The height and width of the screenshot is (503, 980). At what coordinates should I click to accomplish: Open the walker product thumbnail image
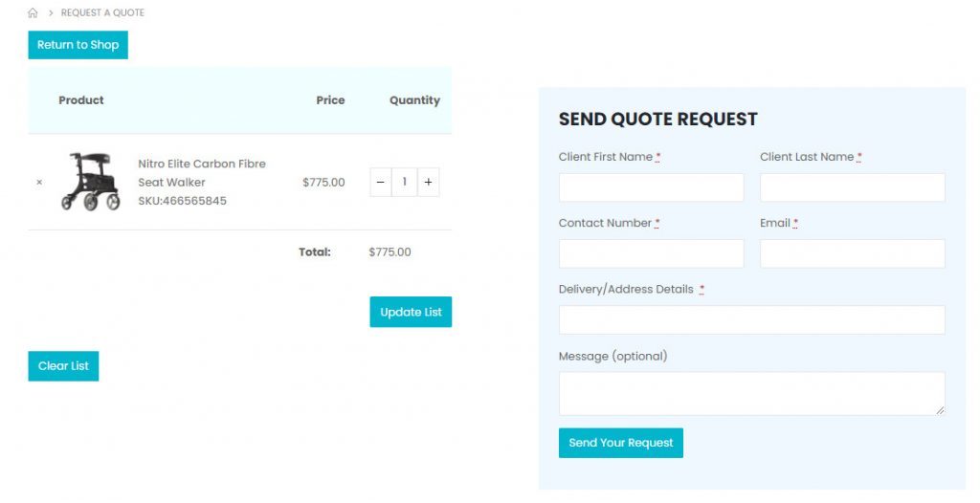click(91, 182)
